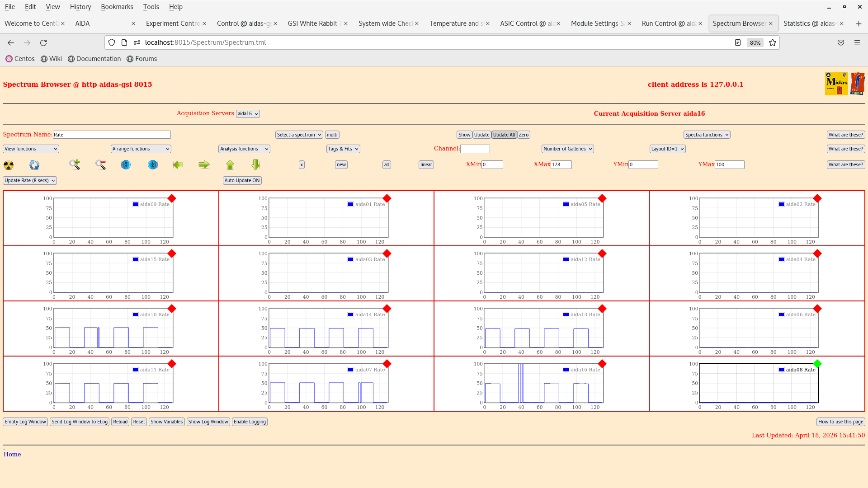Click the green right arrow icon
This screenshot has width=868, height=488.
[204, 165]
